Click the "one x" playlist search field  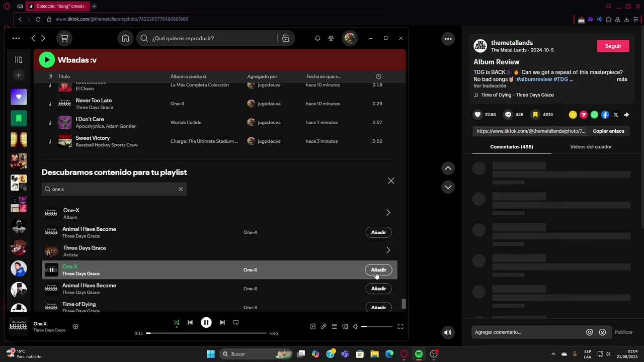point(114,189)
